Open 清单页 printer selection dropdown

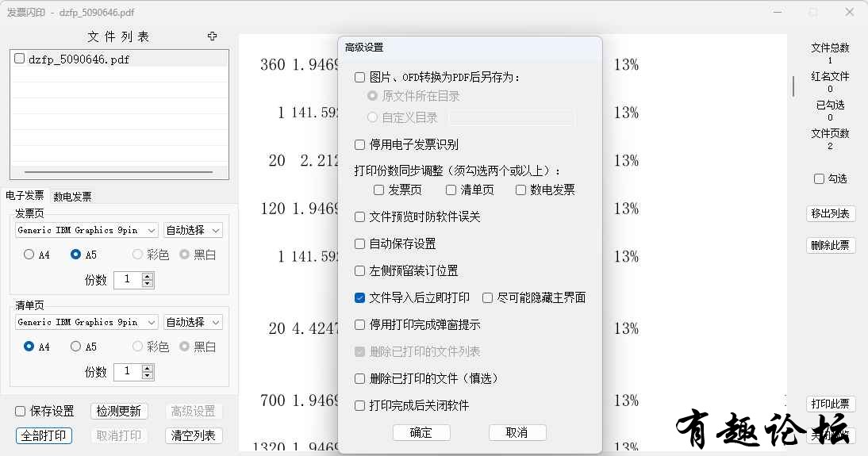(x=86, y=323)
